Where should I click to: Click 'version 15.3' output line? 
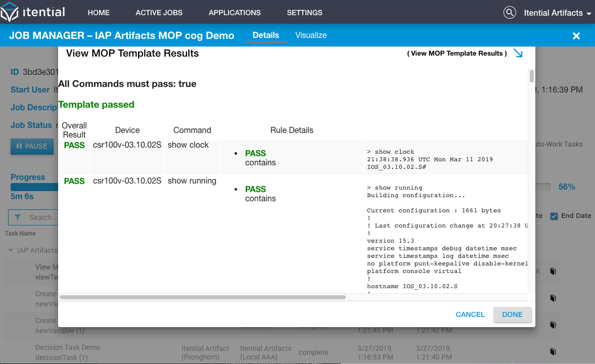[x=390, y=241]
